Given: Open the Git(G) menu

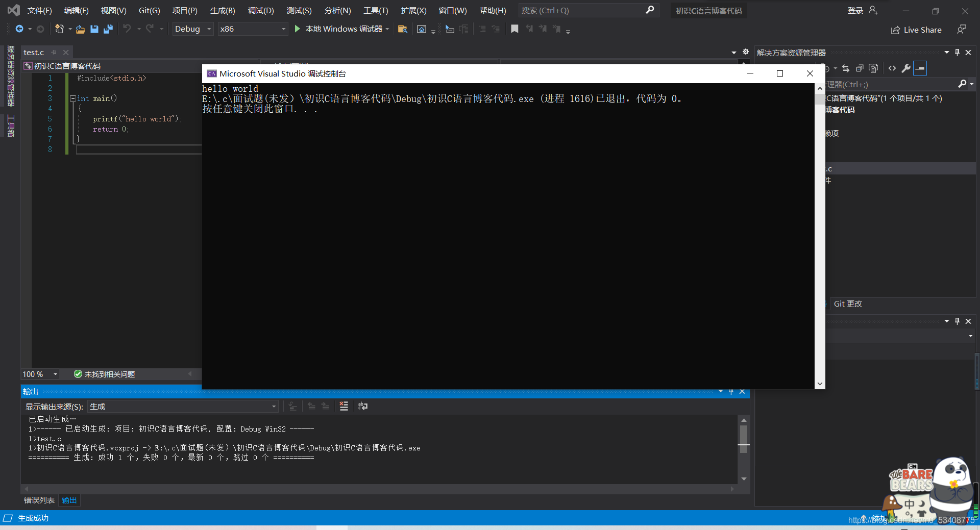Looking at the screenshot, I should click(149, 10).
